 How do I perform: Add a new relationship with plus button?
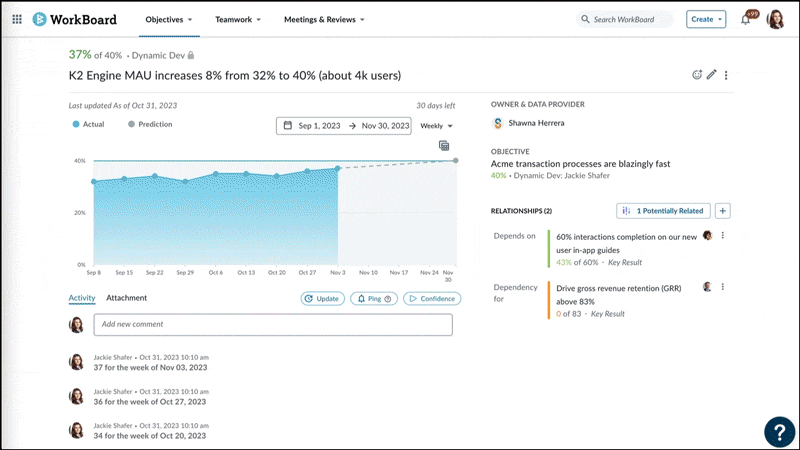tap(722, 211)
